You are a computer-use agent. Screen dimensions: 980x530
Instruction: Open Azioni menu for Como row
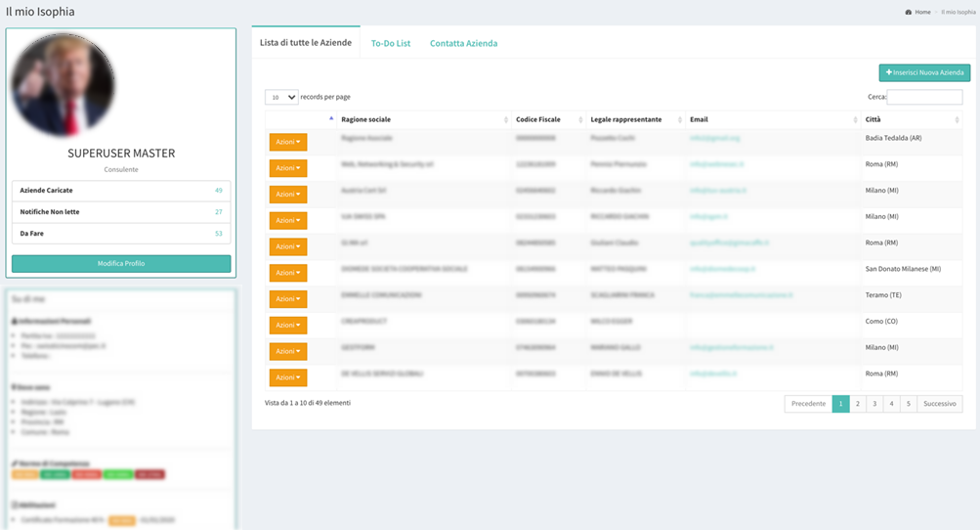pyautogui.click(x=287, y=325)
